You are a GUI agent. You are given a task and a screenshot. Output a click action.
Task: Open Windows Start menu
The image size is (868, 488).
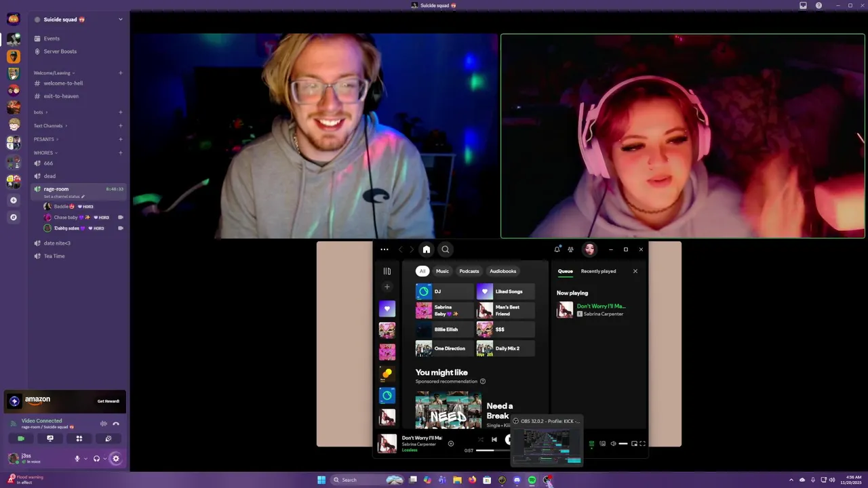pyautogui.click(x=321, y=480)
